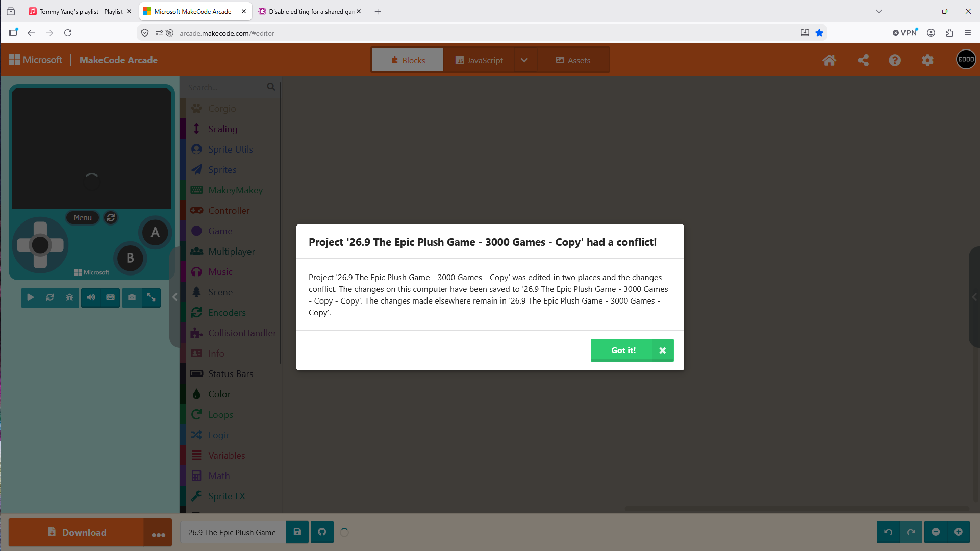Open the Scene block category
The width and height of the screenshot is (980, 551).
(230, 292)
